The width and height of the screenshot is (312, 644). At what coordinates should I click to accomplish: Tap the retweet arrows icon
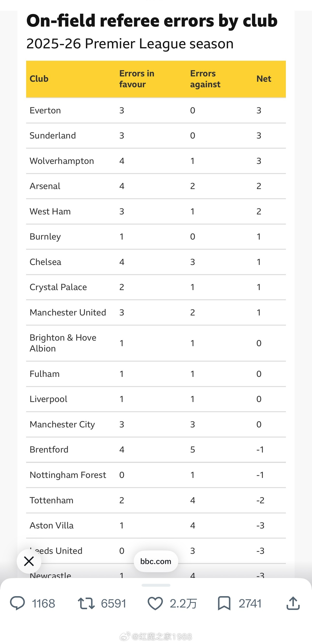pos(86,603)
